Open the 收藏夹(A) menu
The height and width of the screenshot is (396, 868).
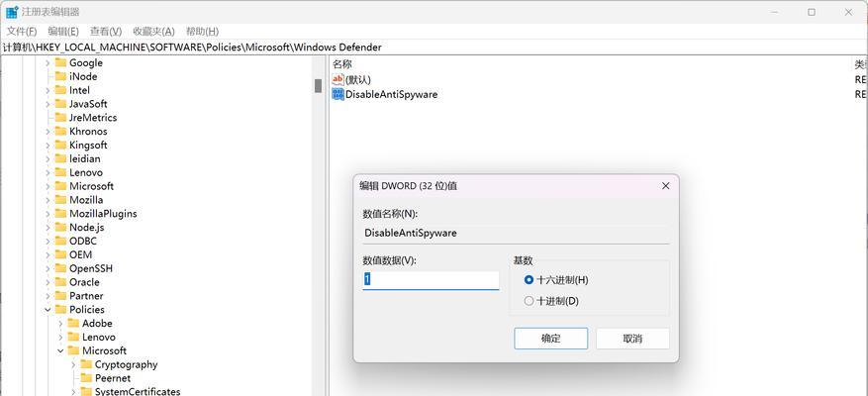click(x=153, y=31)
